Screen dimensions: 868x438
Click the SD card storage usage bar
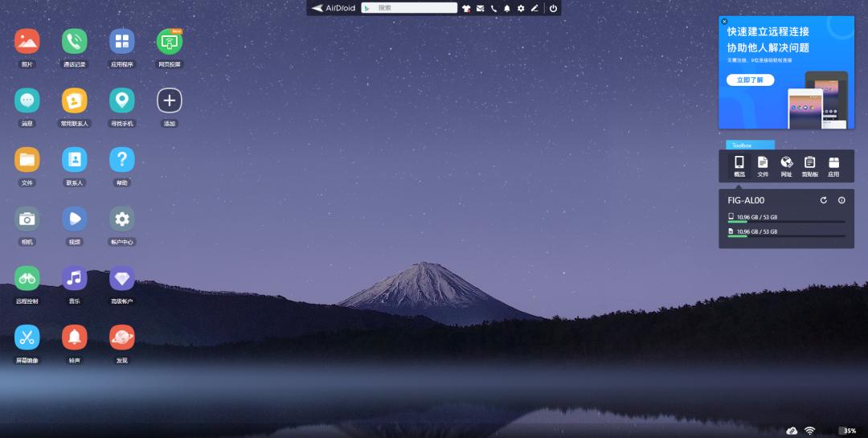point(786,236)
